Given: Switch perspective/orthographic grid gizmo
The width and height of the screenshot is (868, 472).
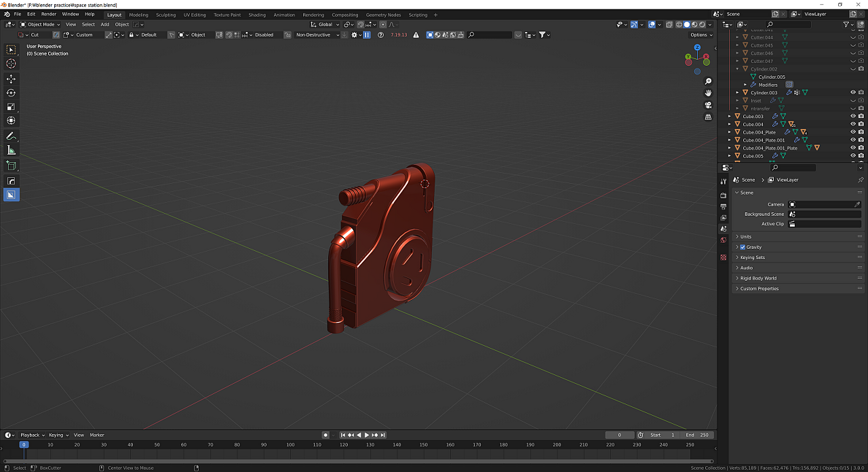Looking at the screenshot, I should coord(708,117).
